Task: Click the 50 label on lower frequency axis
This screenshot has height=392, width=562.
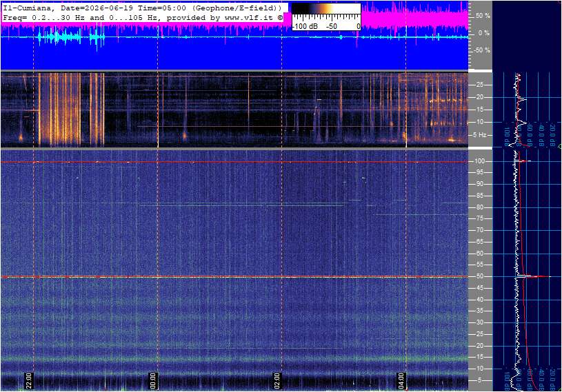Action: click(479, 276)
